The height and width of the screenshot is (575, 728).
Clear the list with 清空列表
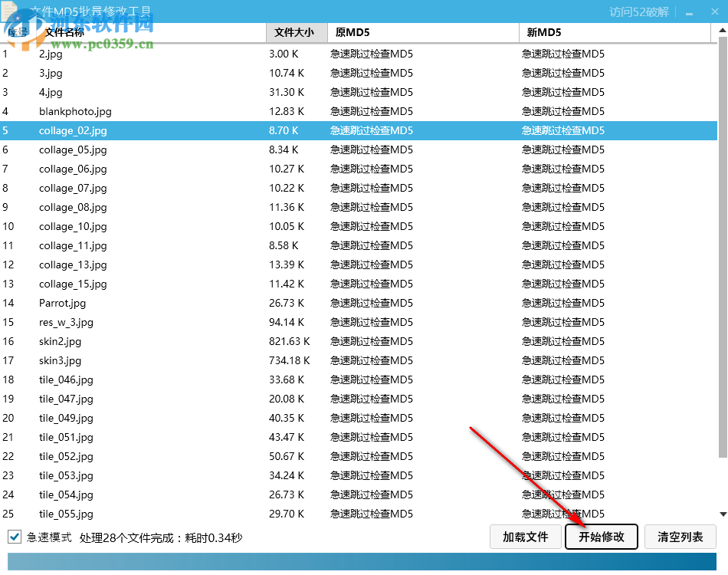pos(680,537)
